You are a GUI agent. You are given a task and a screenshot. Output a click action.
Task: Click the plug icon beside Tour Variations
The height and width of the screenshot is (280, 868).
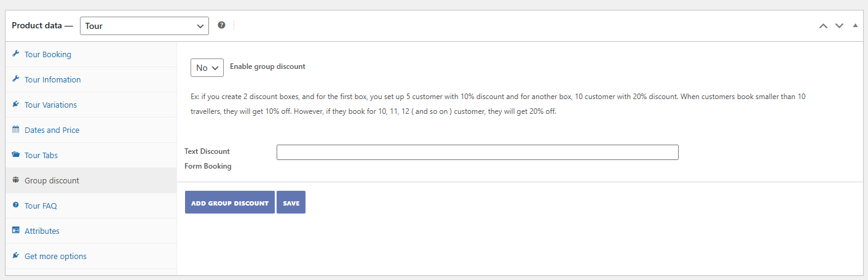pos(16,105)
